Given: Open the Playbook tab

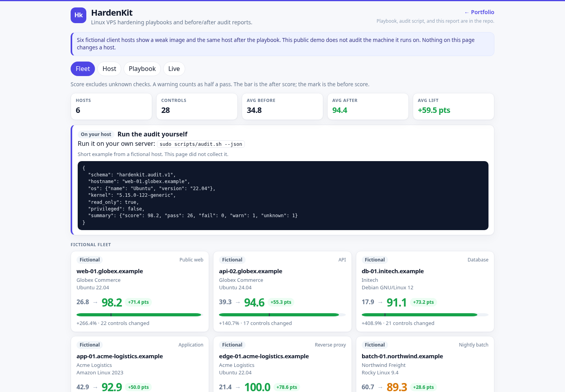Looking at the screenshot, I should coord(142,69).
